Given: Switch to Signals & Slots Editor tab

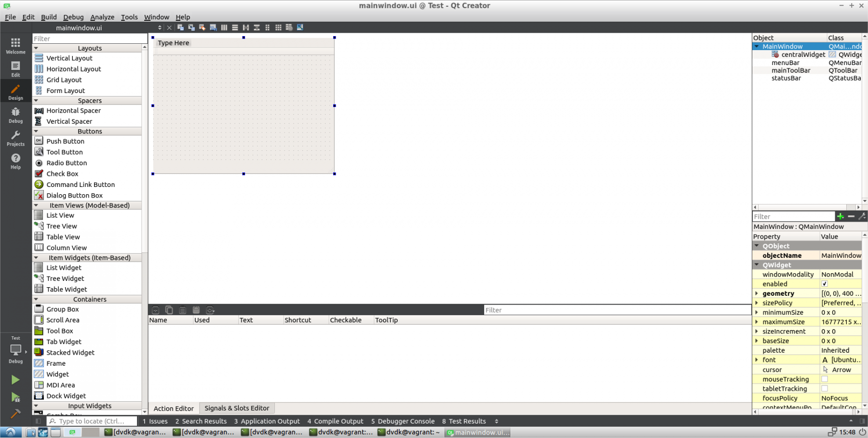Looking at the screenshot, I should click(237, 408).
